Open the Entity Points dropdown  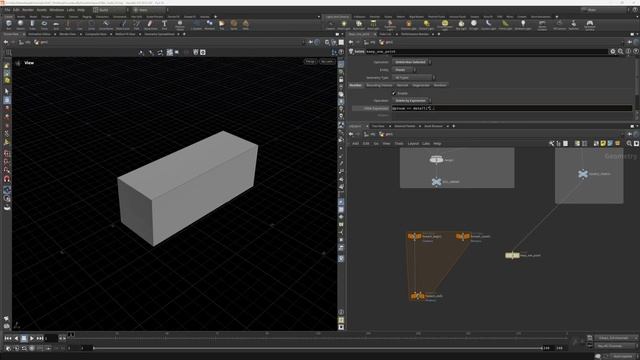[404, 70]
